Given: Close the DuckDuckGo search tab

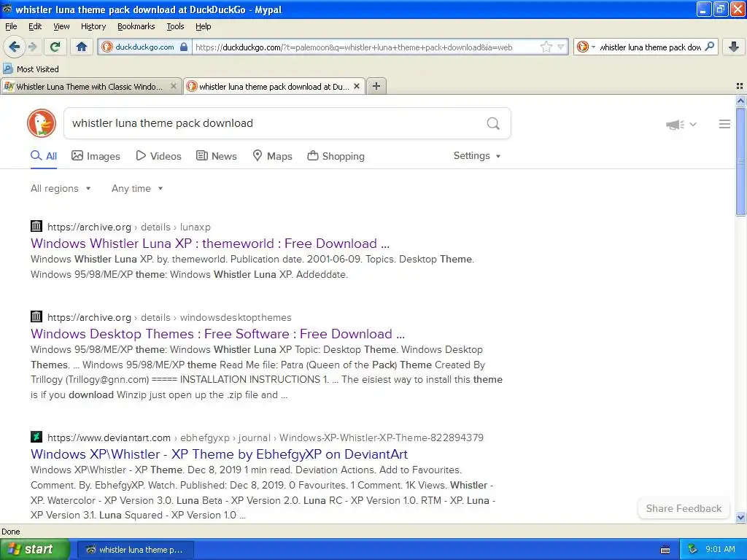Looking at the screenshot, I should tap(356, 86).
